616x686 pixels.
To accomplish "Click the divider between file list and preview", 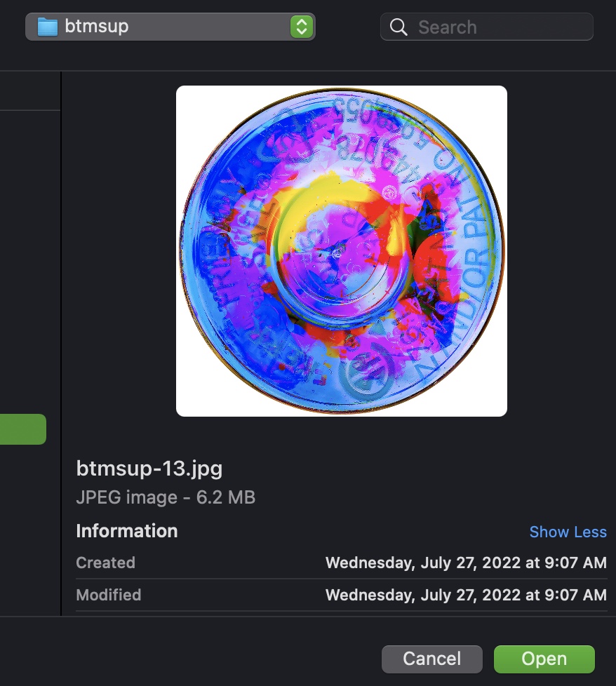I will point(61,344).
